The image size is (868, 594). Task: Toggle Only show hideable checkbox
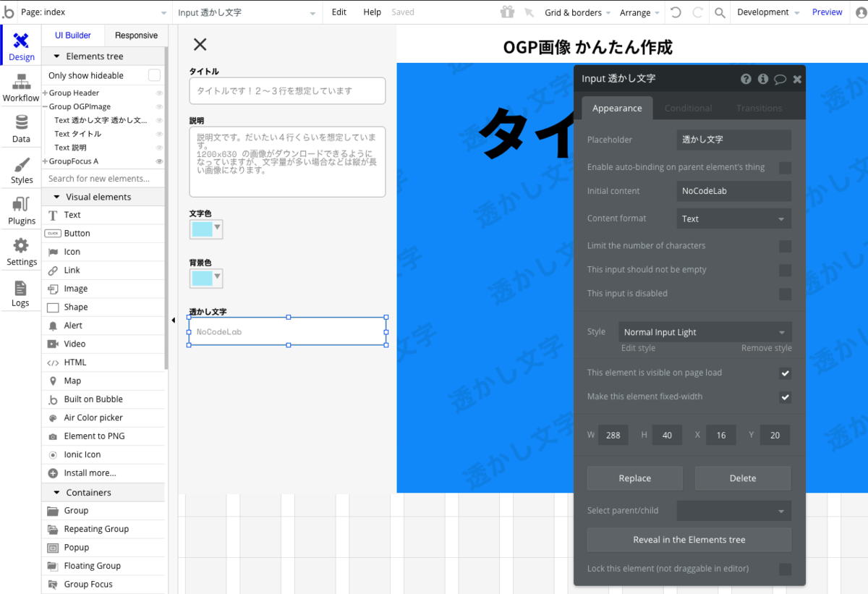(154, 75)
